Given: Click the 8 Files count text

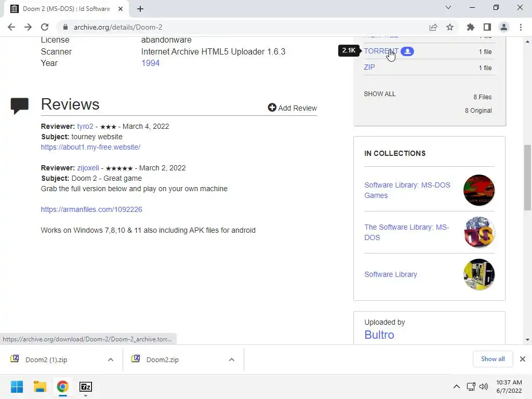Looking at the screenshot, I should tap(483, 97).
